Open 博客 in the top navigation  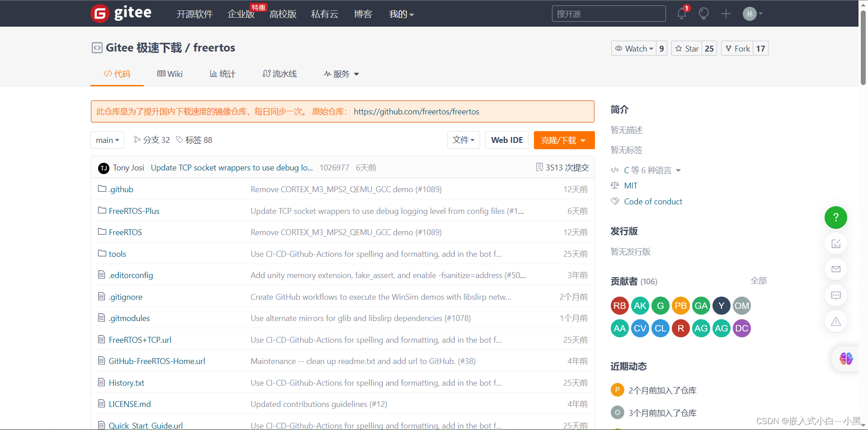[363, 14]
